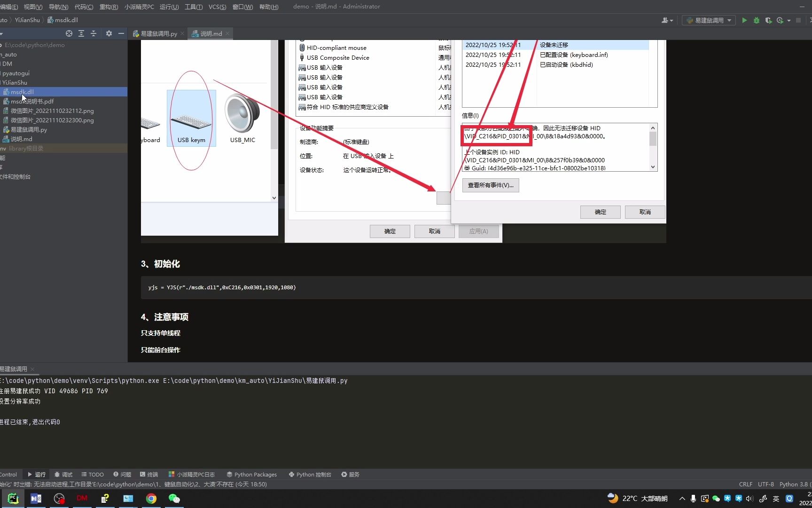This screenshot has width=812, height=508.
Task: Open the Python 控制台 tool window
Action: click(310, 474)
